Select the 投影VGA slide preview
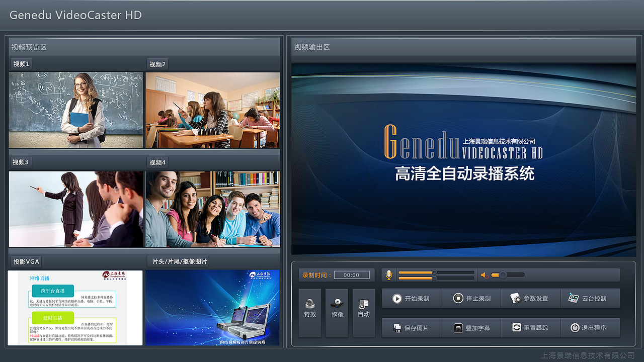This screenshot has height=362, width=644. (75, 308)
